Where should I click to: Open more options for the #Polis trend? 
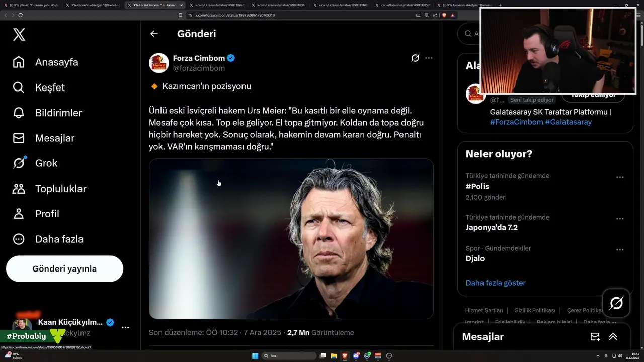coord(620,177)
